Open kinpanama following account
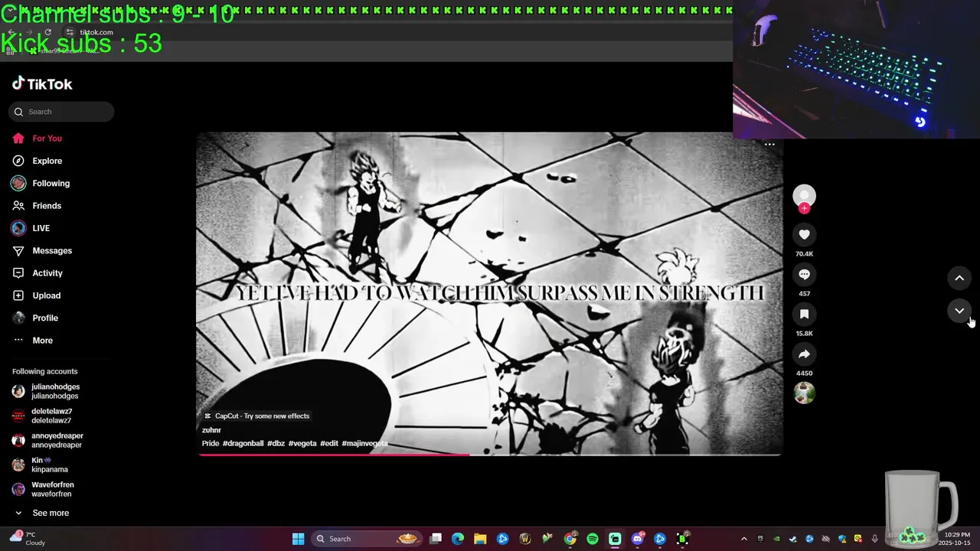 tap(49, 465)
